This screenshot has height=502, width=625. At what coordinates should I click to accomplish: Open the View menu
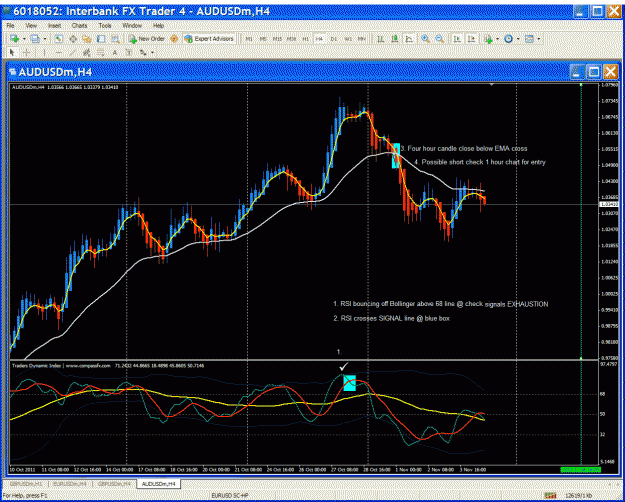coord(31,26)
